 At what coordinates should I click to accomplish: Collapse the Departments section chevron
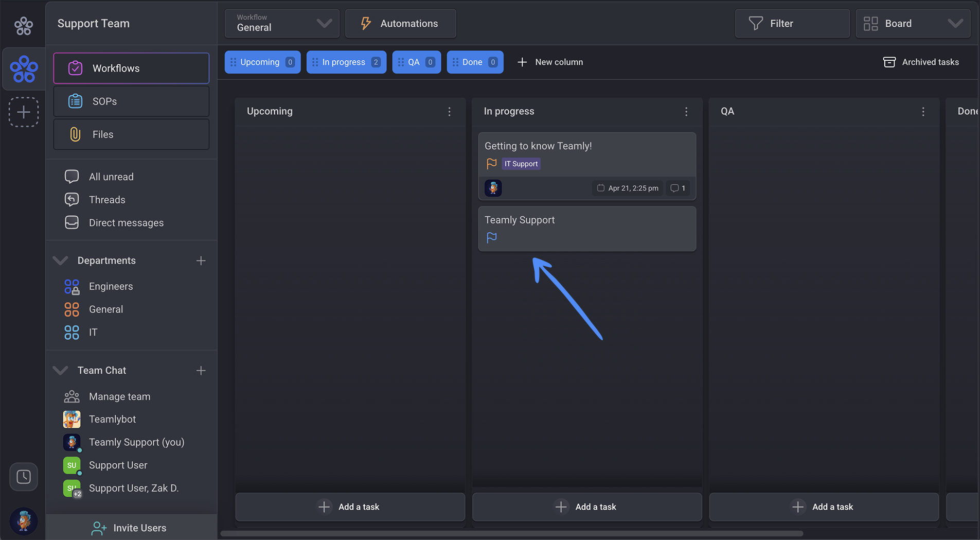61,260
